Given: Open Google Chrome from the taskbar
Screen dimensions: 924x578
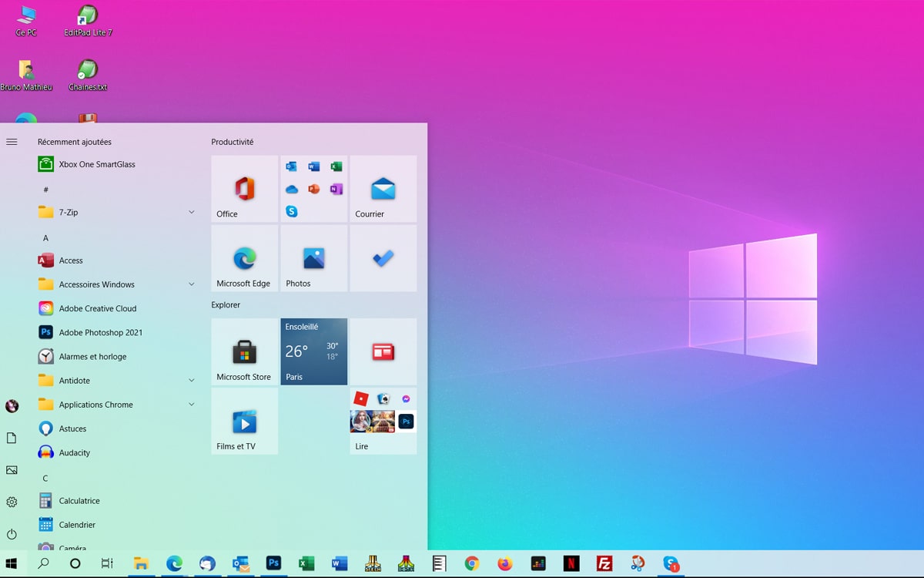Looking at the screenshot, I should (x=472, y=564).
